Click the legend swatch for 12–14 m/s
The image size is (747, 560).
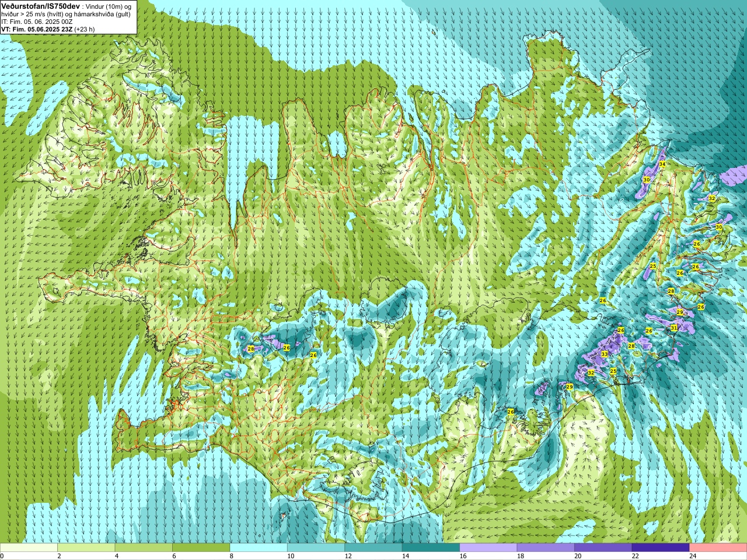[373, 548]
